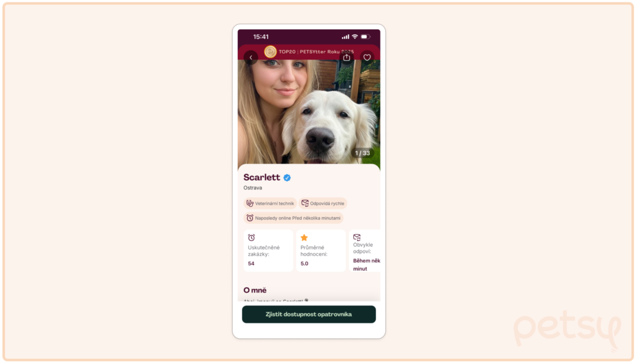Click Zjistit dostupnost opatrovníka button
Viewport: 638px width, 364px height.
(x=309, y=315)
